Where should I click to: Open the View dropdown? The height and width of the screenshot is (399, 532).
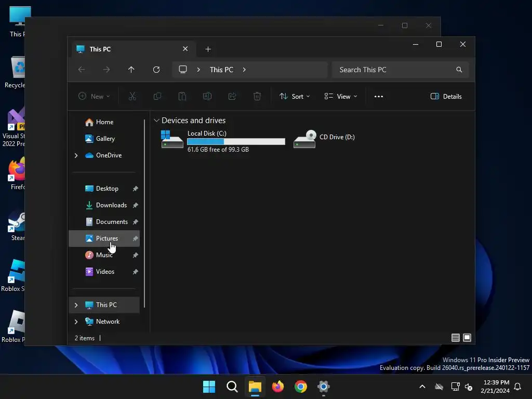click(341, 96)
